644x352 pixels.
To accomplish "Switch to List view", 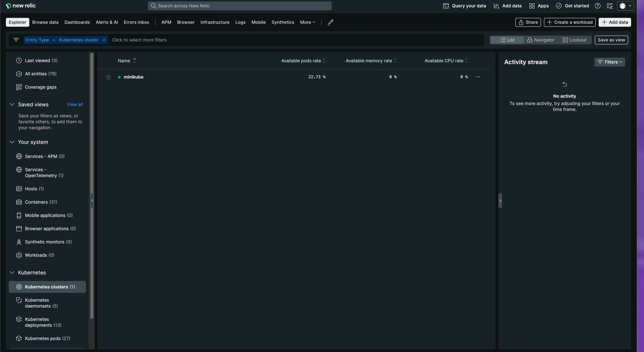I will pos(507,40).
